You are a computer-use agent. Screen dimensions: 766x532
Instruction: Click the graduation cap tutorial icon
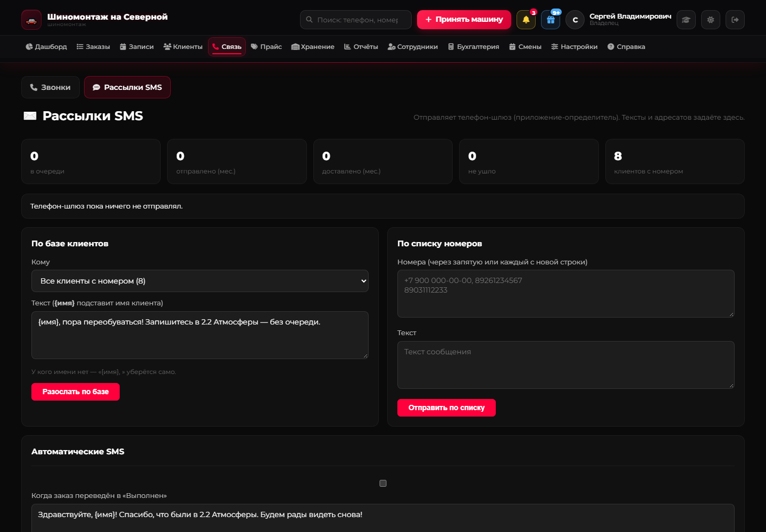[x=686, y=20]
